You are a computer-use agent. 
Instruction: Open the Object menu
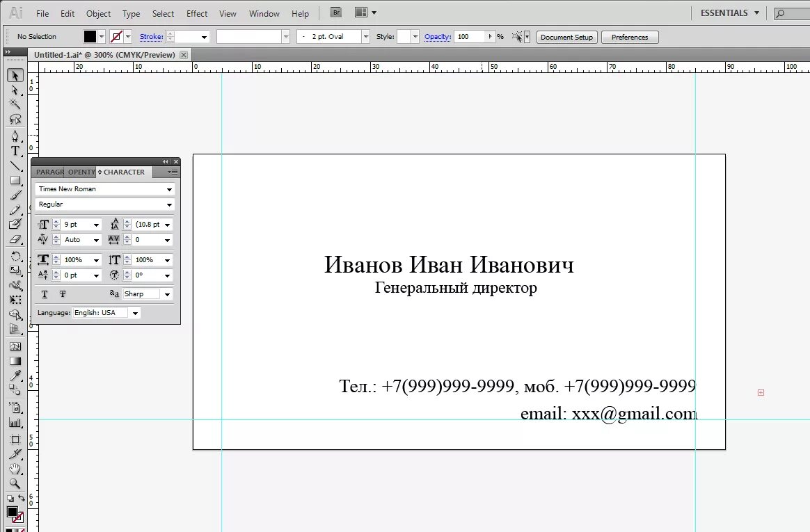pos(98,14)
